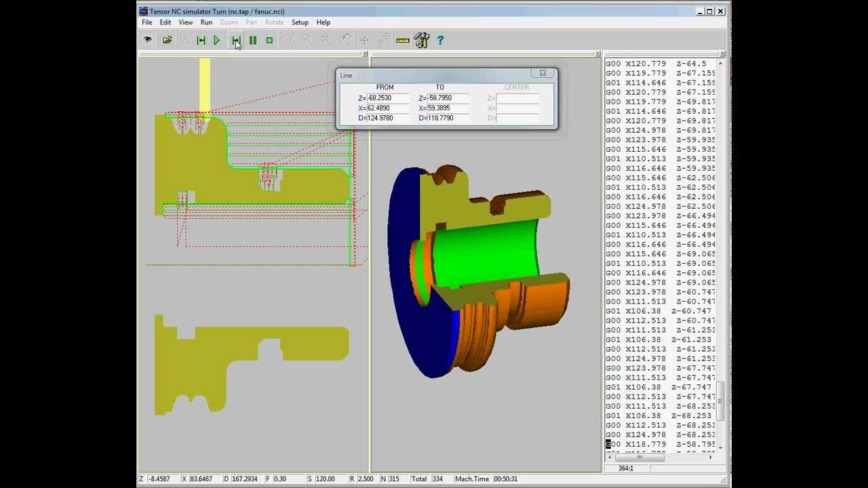Close the 2D view panel
Image resolution: width=868 pixels, height=488 pixels.
click(366, 54)
